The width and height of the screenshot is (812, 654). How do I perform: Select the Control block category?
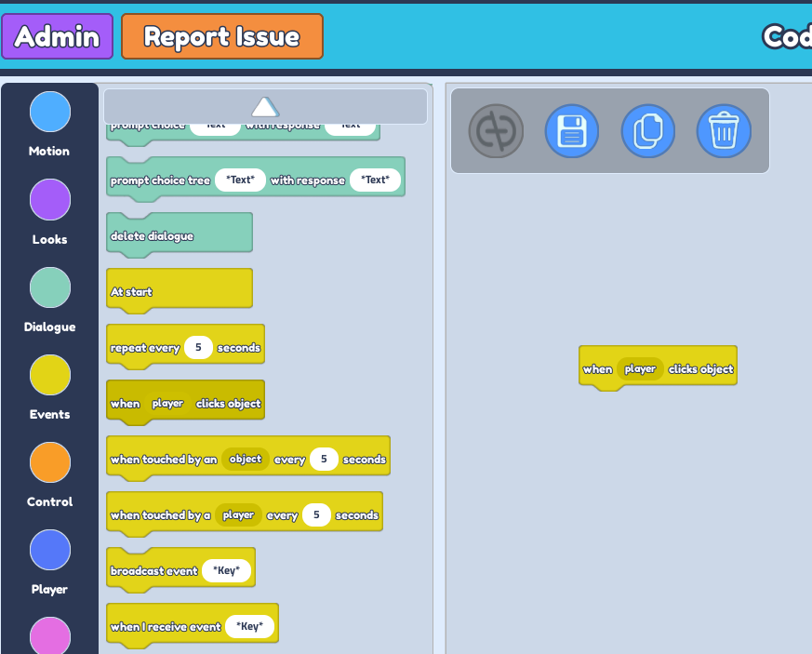(48, 461)
